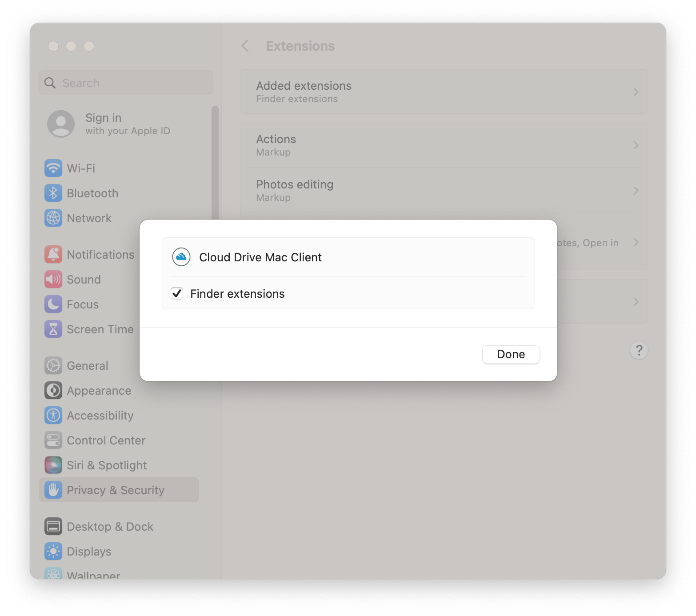The width and height of the screenshot is (696, 616).
Task: Click General sidebar label
Action: tap(87, 366)
